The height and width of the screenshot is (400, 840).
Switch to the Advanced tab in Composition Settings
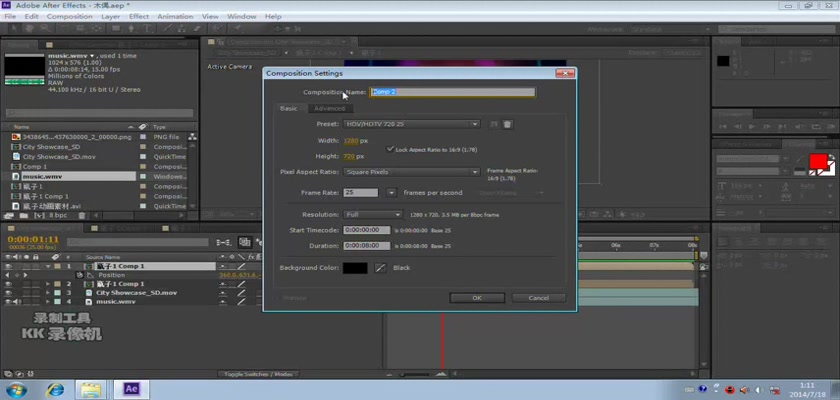(x=329, y=109)
